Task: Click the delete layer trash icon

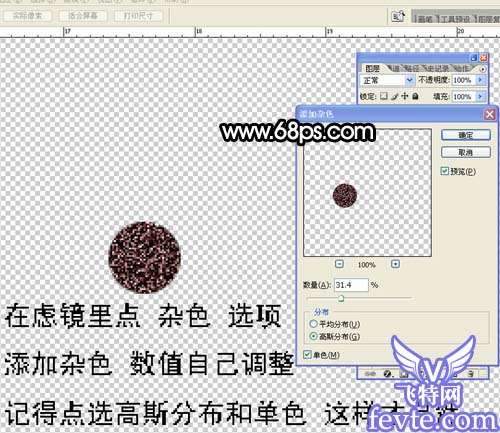Action: pos(470,374)
